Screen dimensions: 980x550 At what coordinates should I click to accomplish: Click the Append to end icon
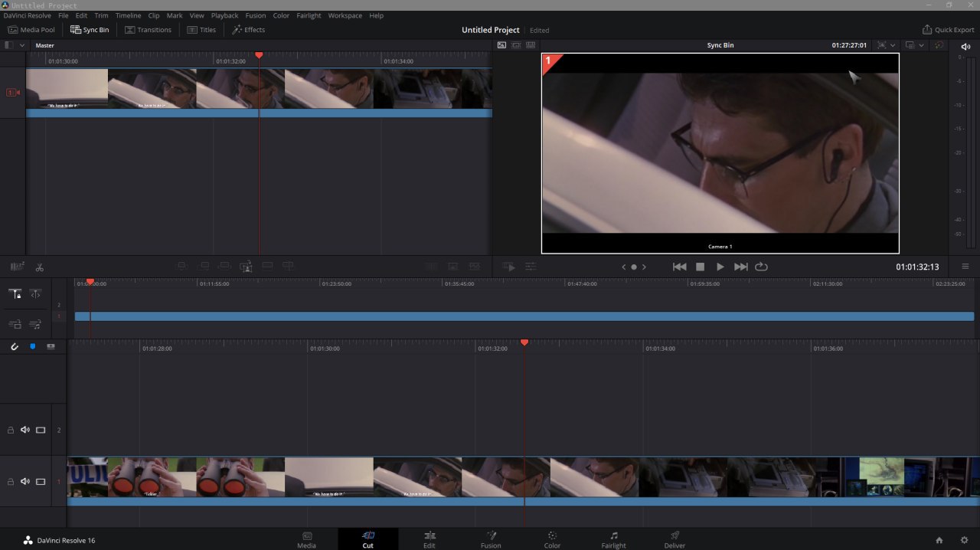coord(203,266)
